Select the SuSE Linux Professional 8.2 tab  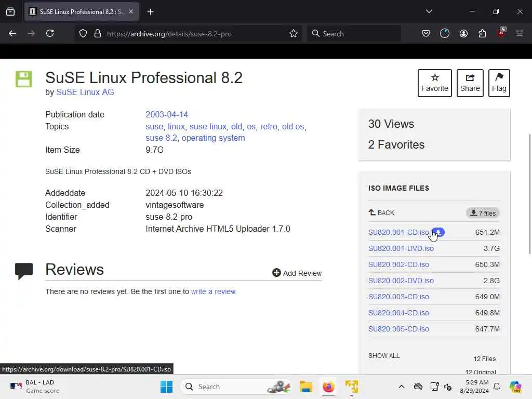coord(82,12)
